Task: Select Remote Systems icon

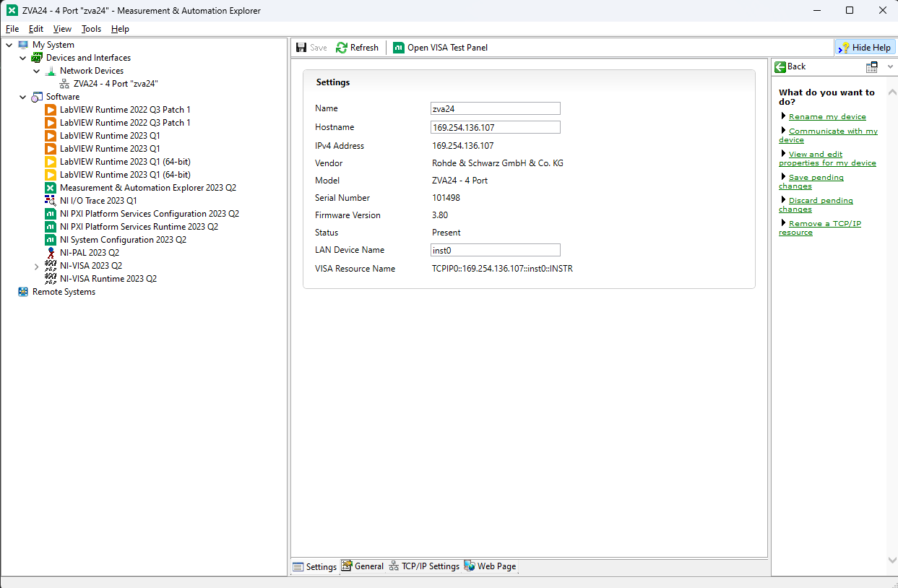Action: click(23, 292)
